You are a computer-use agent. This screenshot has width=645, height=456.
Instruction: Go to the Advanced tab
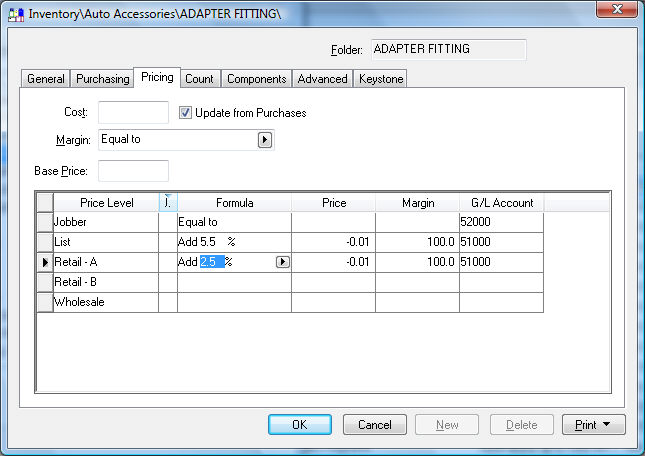pyautogui.click(x=322, y=79)
